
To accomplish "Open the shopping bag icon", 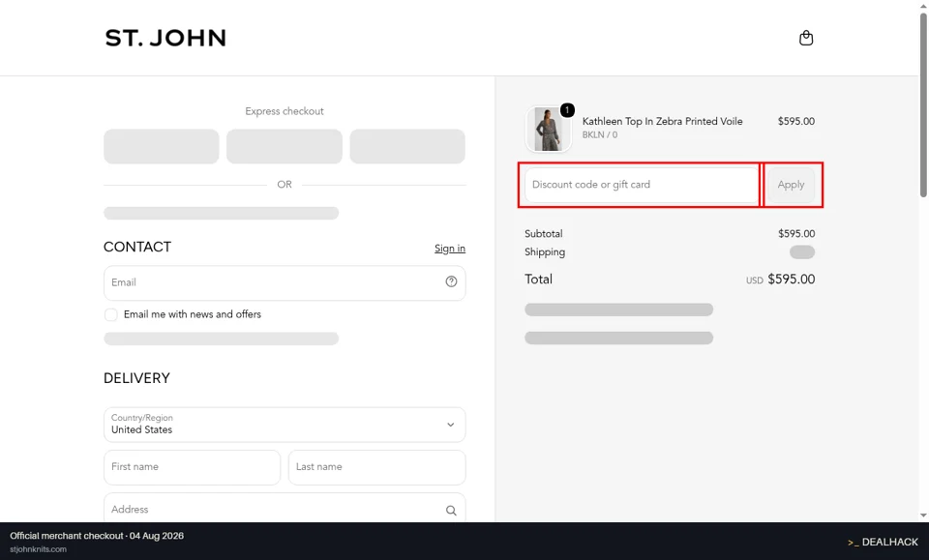I will (x=806, y=38).
